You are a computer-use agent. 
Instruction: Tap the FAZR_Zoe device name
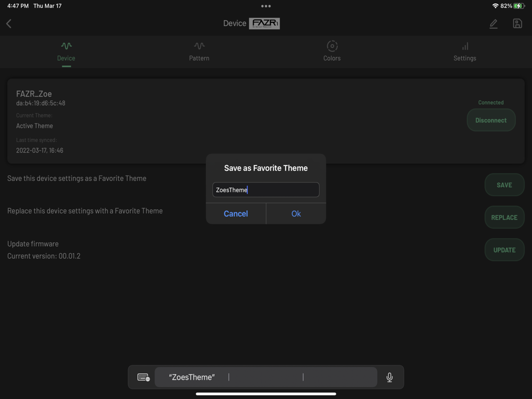(34, 94)
